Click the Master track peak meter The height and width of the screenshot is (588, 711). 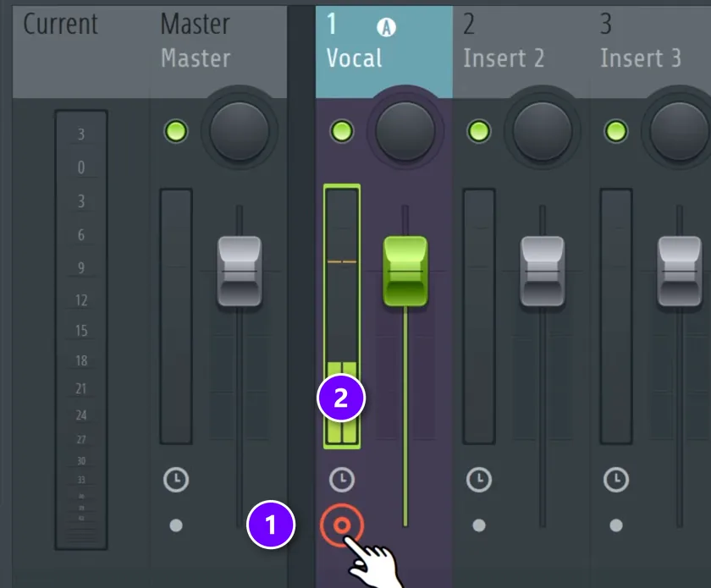[x=176, y=316]
